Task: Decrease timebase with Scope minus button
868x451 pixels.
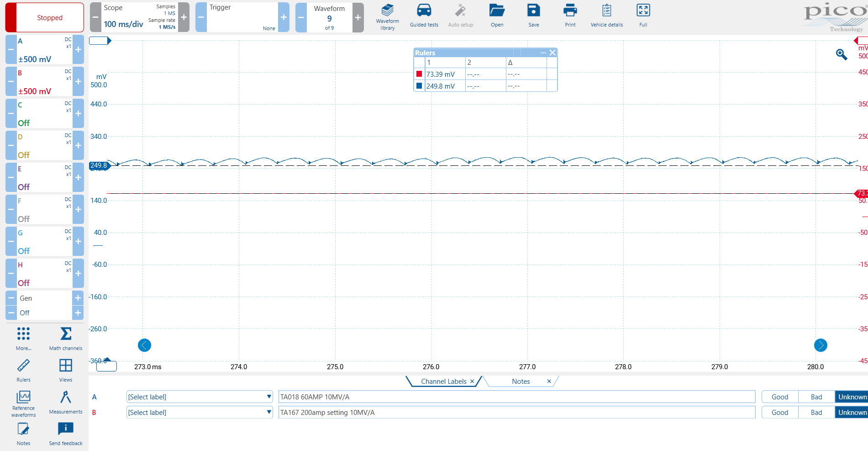Action: [95, 17]
